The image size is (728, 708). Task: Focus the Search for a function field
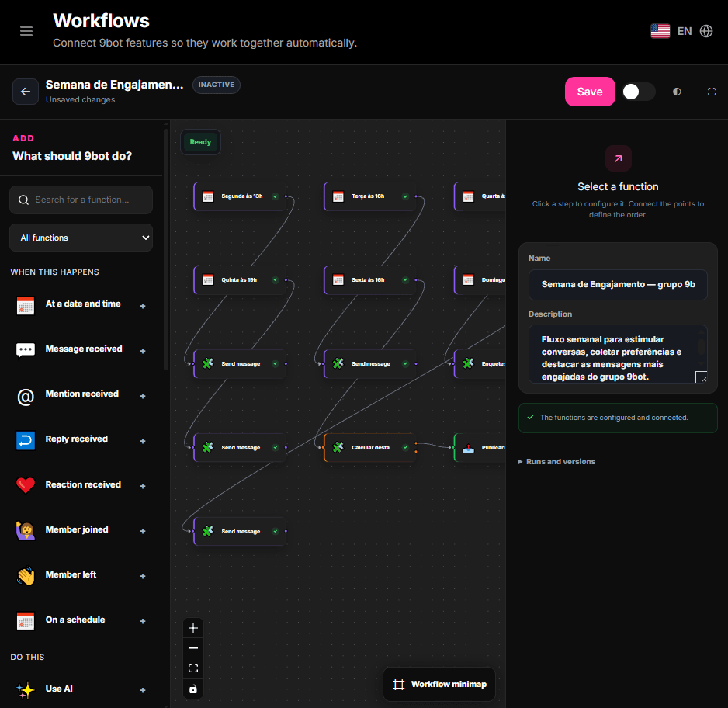(x=81, y=200)
